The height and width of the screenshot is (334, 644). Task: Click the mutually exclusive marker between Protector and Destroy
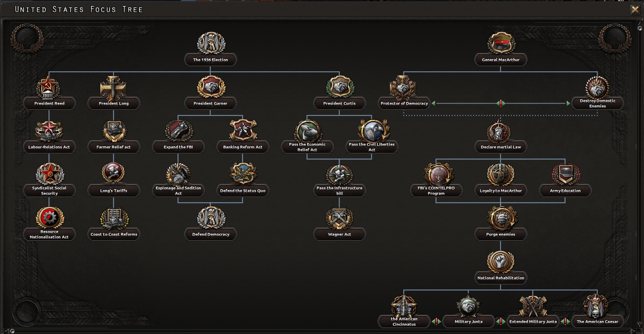click(x=501, y=103)
